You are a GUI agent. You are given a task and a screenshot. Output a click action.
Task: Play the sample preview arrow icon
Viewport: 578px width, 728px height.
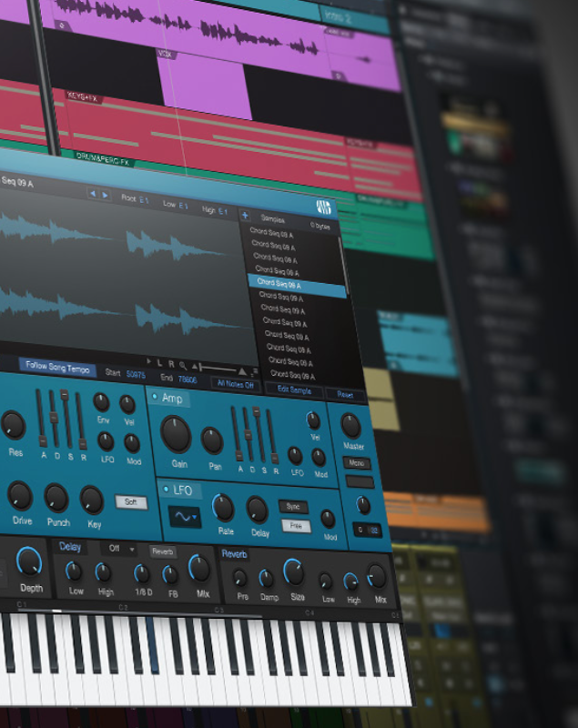tap(149, 361)
